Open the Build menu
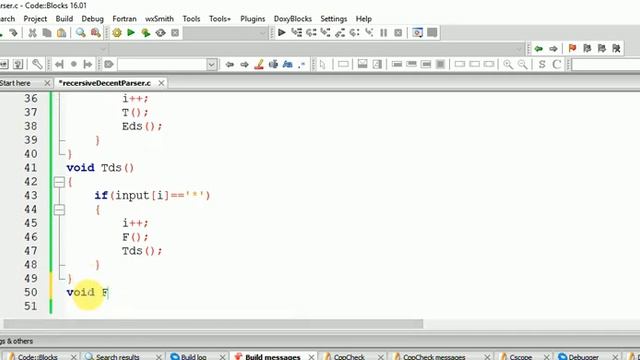This screenshot has width=640, height=360. coord(64,19)
